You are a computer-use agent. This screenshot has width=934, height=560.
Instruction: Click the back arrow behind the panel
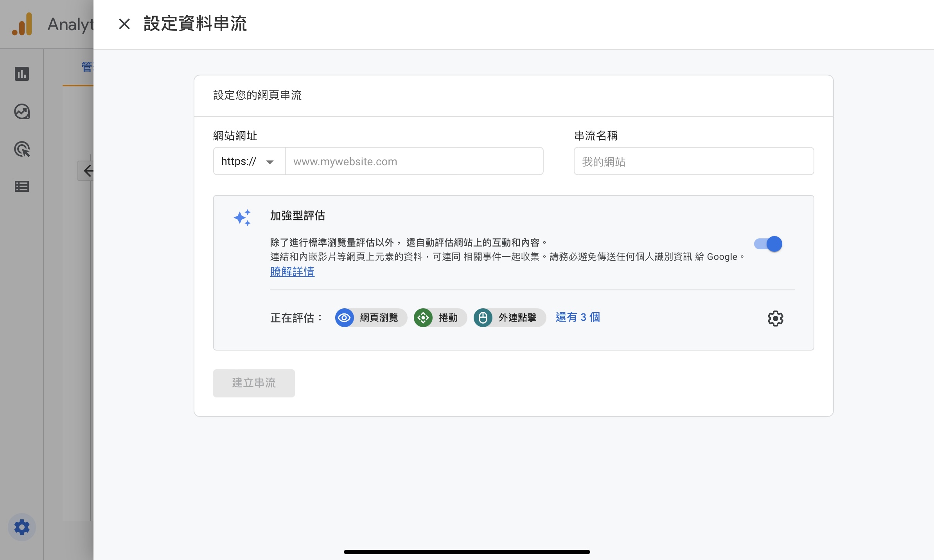tap(86, 171)
